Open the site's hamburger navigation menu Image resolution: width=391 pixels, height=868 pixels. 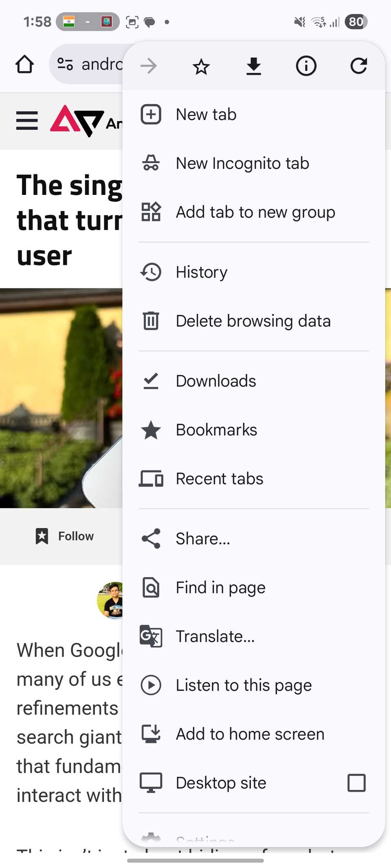click(27, 121)
